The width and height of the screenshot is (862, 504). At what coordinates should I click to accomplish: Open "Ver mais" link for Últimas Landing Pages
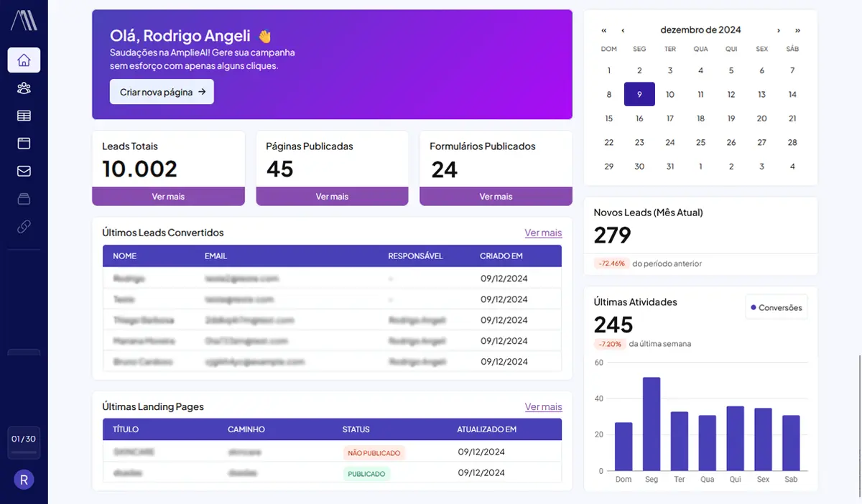click(x=543, y=407)
